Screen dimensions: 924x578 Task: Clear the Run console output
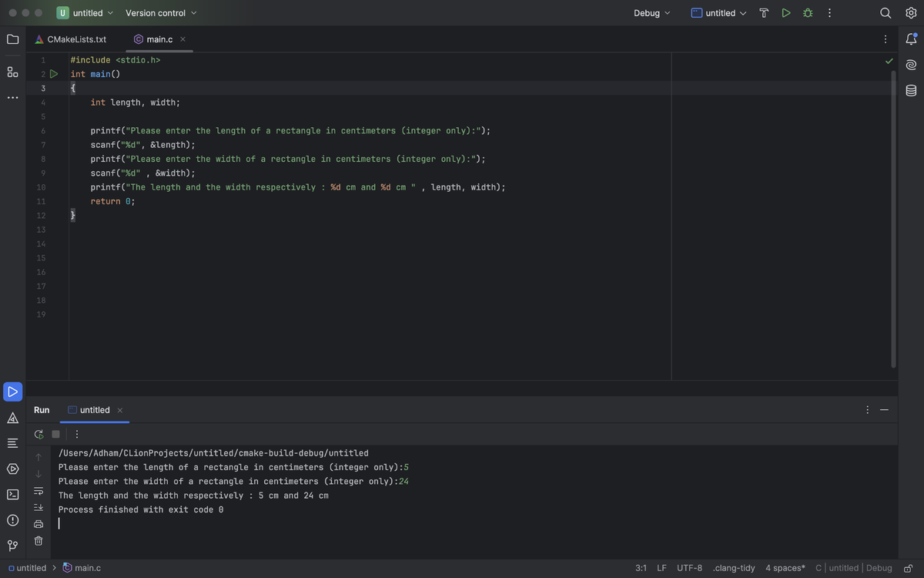38,540
